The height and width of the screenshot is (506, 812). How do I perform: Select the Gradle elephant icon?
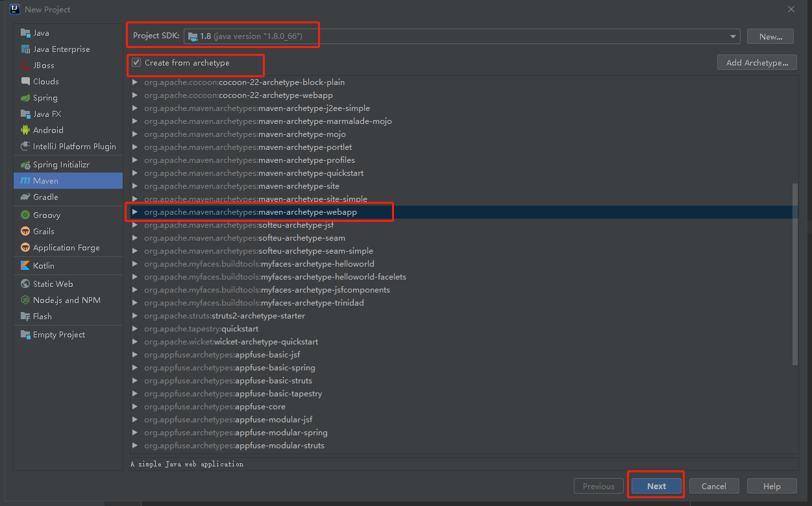(25, 197)
